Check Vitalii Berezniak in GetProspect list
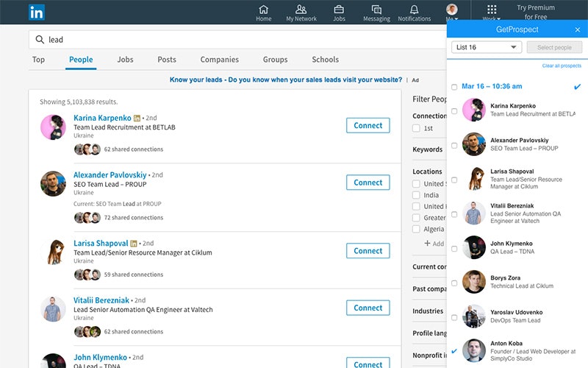 click(x=454, y=214)
